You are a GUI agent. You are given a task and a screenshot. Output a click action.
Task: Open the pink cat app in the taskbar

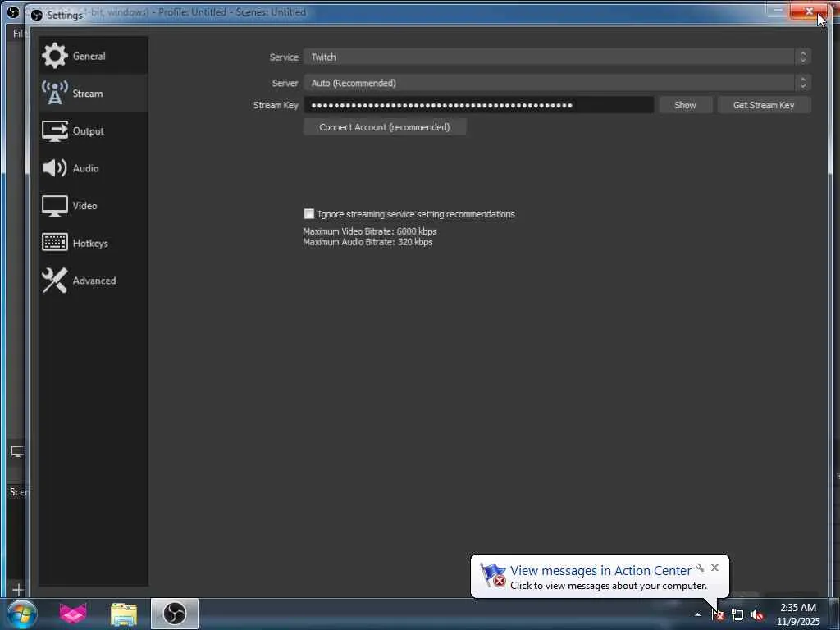(73, 614)
